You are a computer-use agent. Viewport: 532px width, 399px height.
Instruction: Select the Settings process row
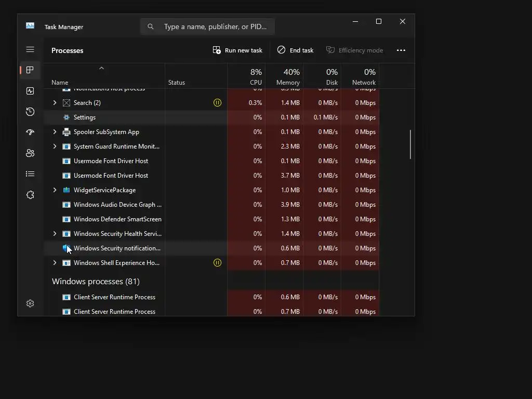click(211, 117)
